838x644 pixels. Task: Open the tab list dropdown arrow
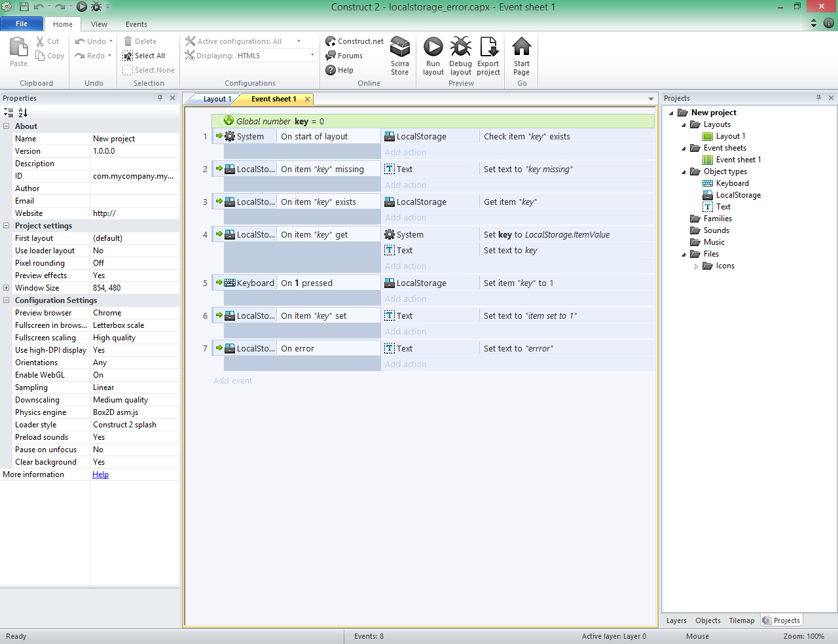click(x=651, y=99)
